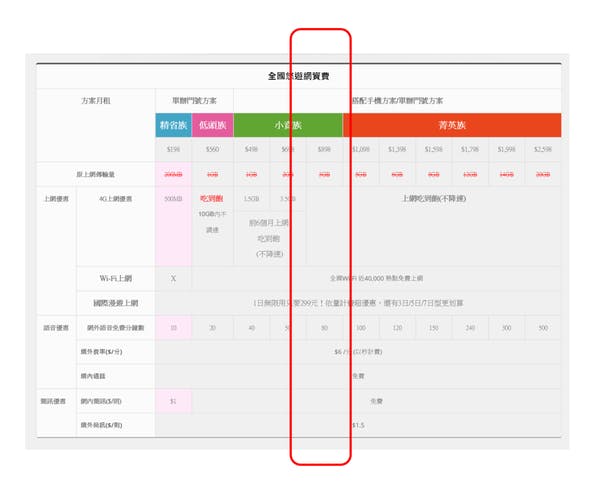The width and height of the screenshot is (600, 492).
Task: Select the blue 精省族 plan header
Action: click(174, 125)
